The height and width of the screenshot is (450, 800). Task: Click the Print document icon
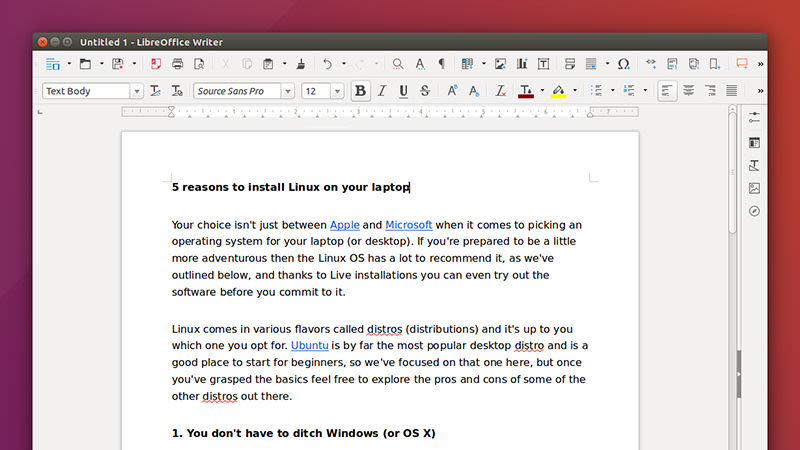(x=177, y=64)
